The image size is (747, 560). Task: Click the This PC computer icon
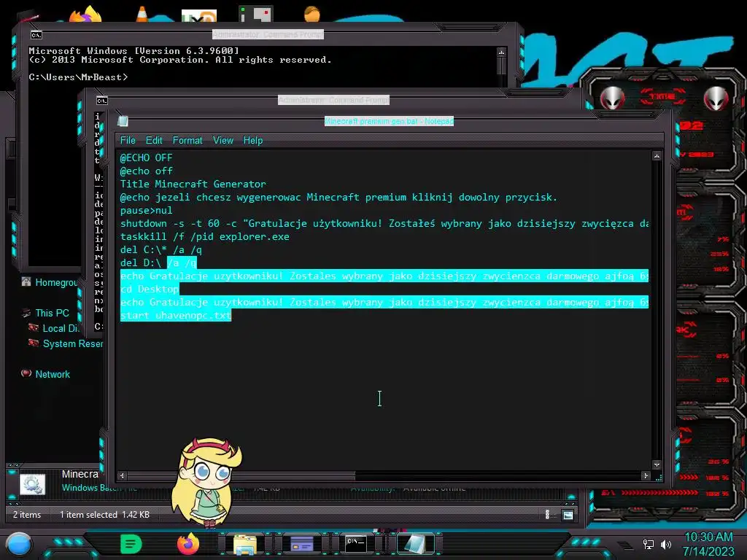pyautogui.click(x=26, y=312)
